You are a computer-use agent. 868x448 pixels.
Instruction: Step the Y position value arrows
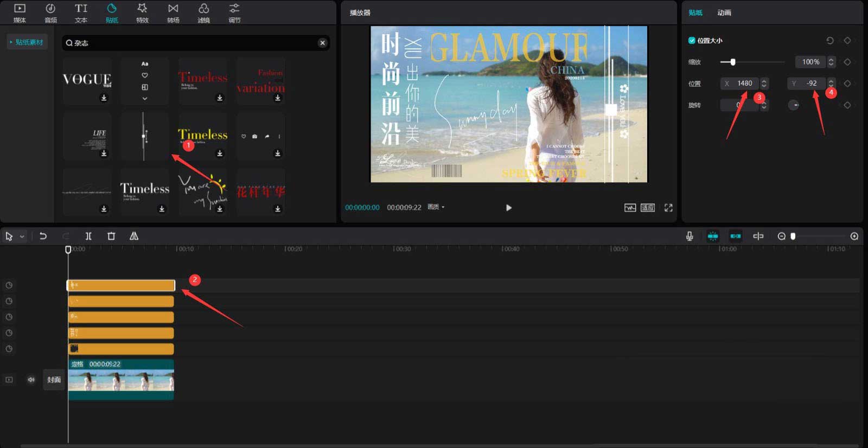pos(831,84)
